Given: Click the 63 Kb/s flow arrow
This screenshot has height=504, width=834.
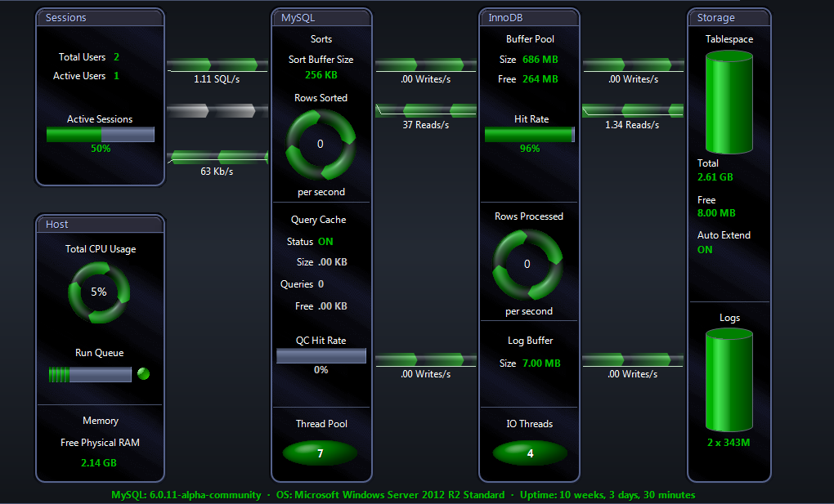Looking at the screenshot, I should tap(217, 158).
